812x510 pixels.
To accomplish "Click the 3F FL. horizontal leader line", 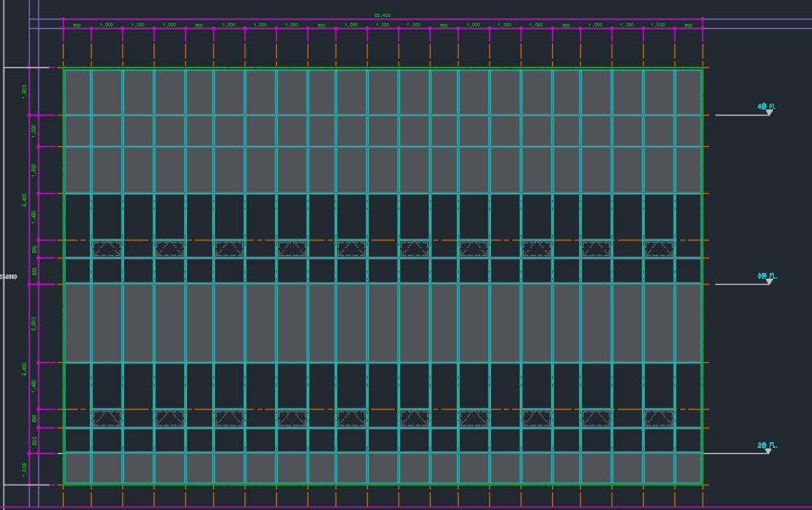I will [739, 284].
